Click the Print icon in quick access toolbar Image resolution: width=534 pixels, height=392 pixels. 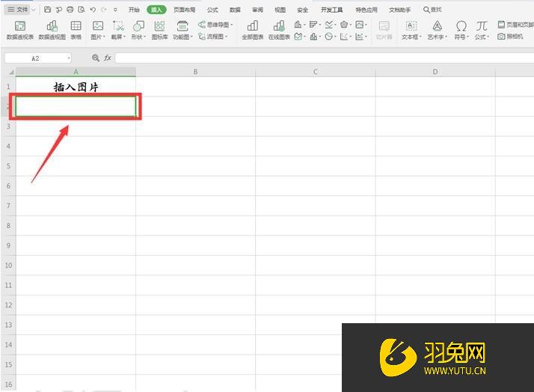pos(70,10)
